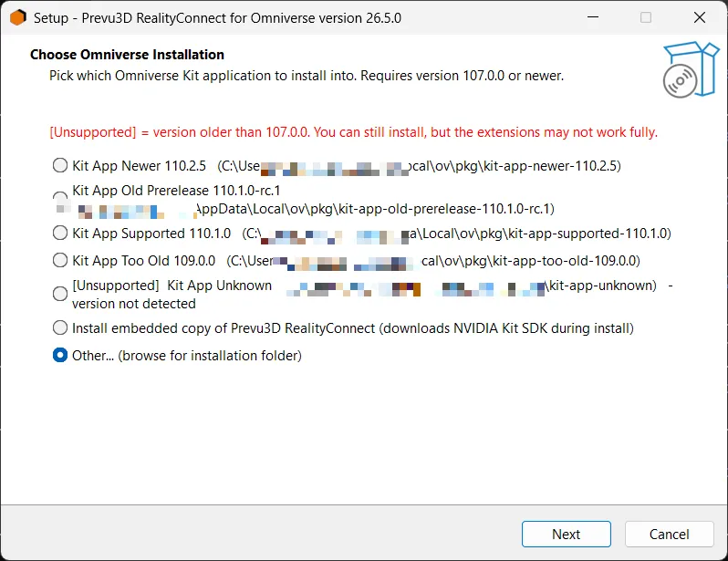Pick the Kit App Too Old 109.0.0 option

(60, 260)
